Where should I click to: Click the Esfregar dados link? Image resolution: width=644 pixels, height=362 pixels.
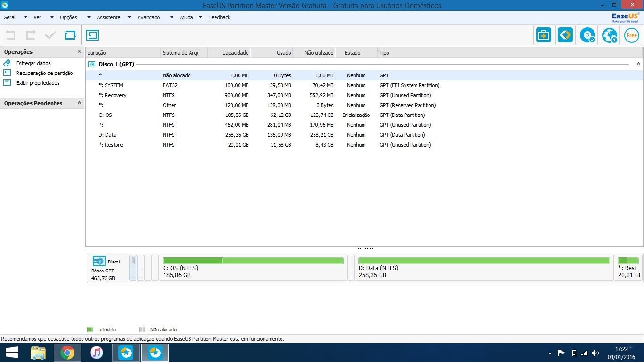(33, 63)
